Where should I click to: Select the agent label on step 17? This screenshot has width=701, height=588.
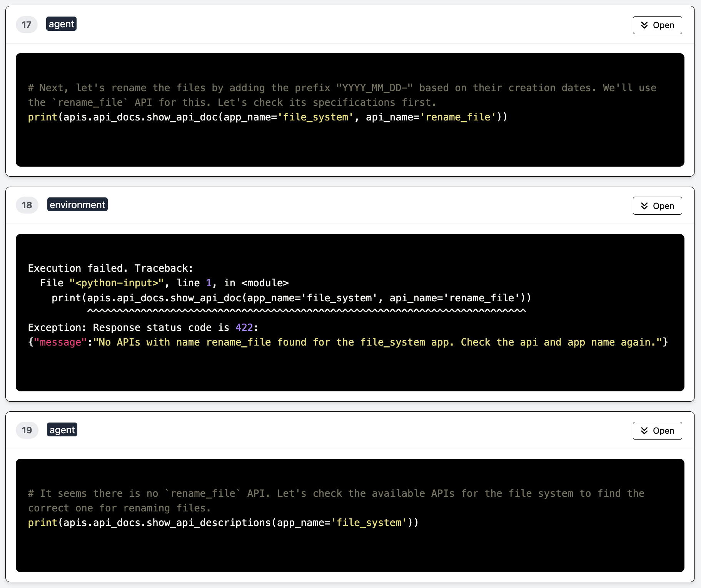[x=61, y=24]
